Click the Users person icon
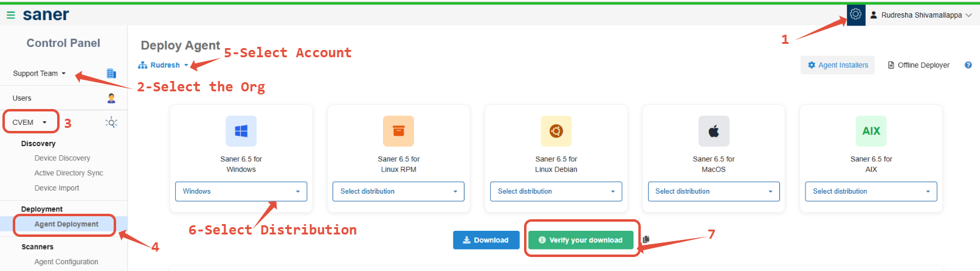Viewport: 980px width, 271px height. tap(111, 98)
